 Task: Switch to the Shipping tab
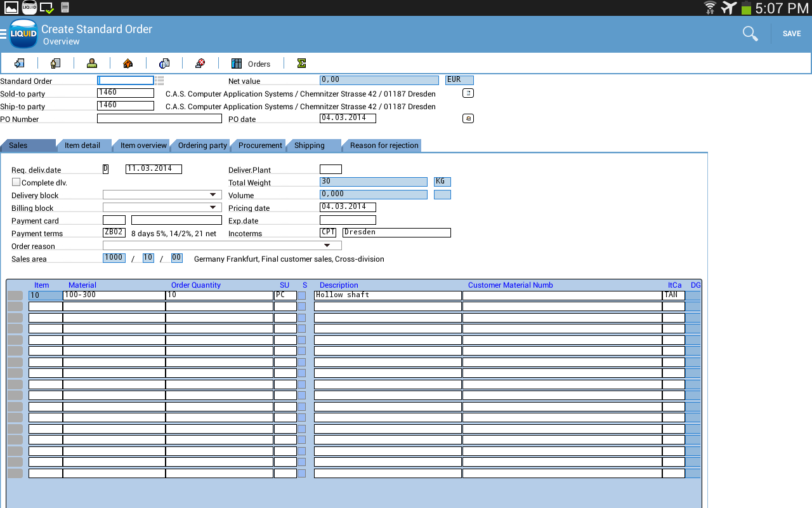pos(310,145)
